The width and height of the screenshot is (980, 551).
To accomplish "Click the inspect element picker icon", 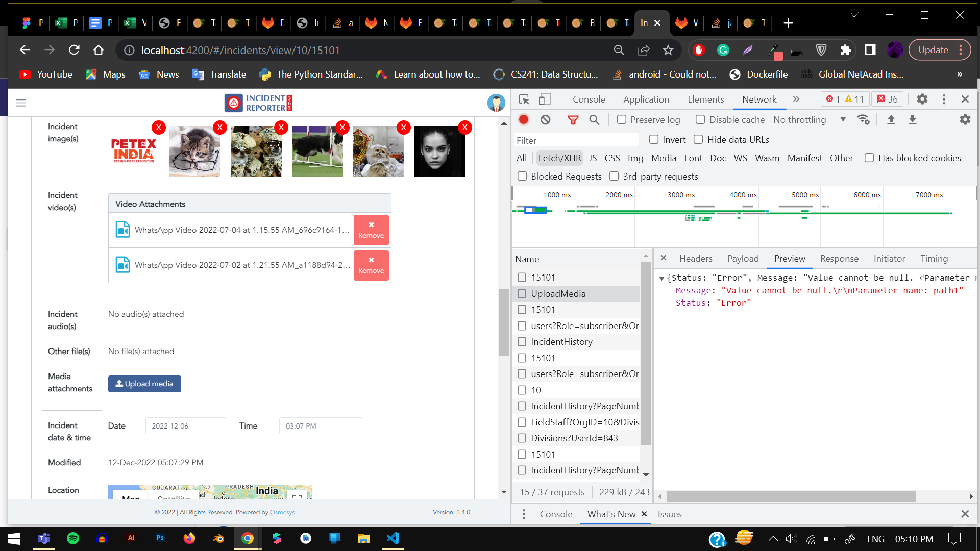I will point(524,99).
